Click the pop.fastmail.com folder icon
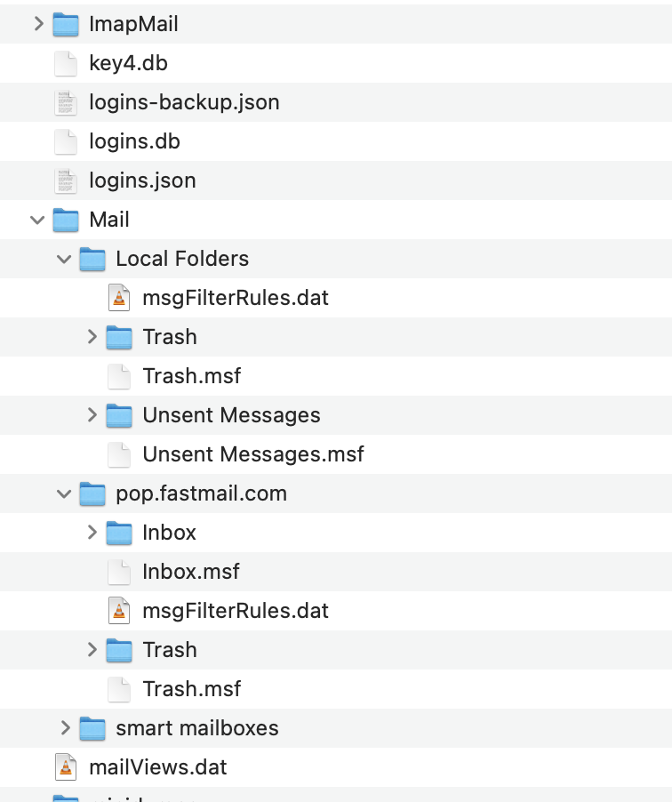This screenshot has height=802, width=672. point(92,493)
